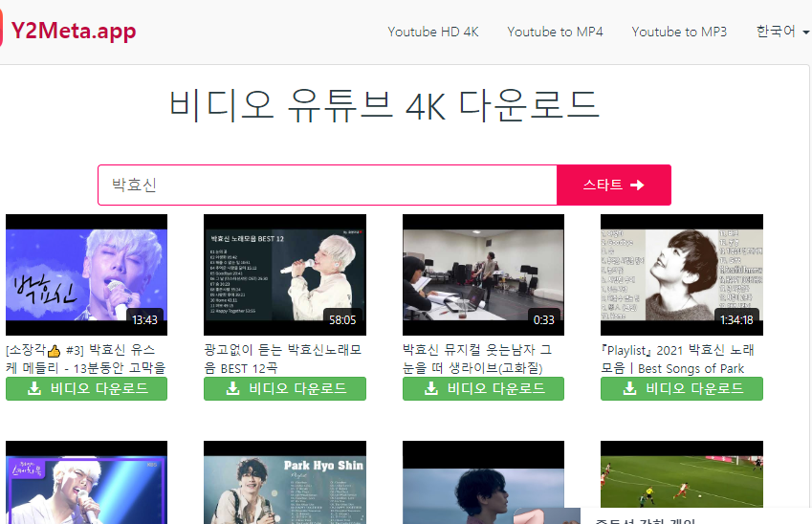The width and height of the screenshot is (812, 524).
Task: Open the 1:34:18 playlist video thumbnail
Action: [682, 275]
